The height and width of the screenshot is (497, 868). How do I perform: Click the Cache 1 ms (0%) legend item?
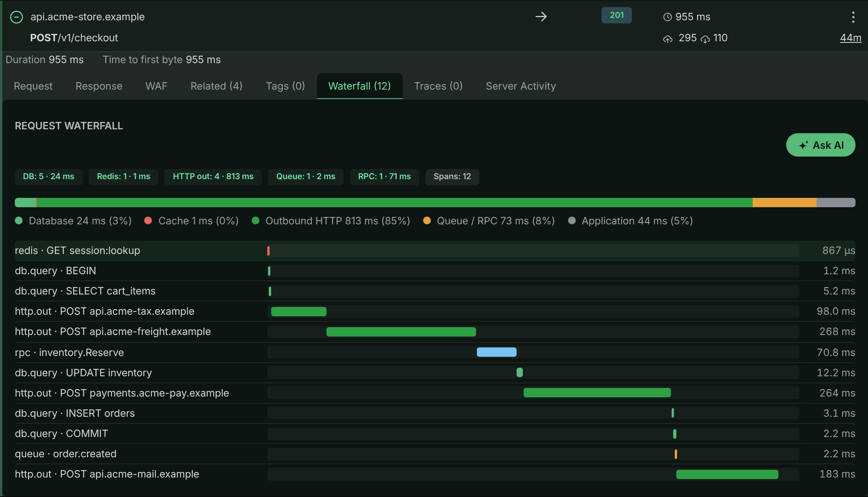click(x=191, y=221)
